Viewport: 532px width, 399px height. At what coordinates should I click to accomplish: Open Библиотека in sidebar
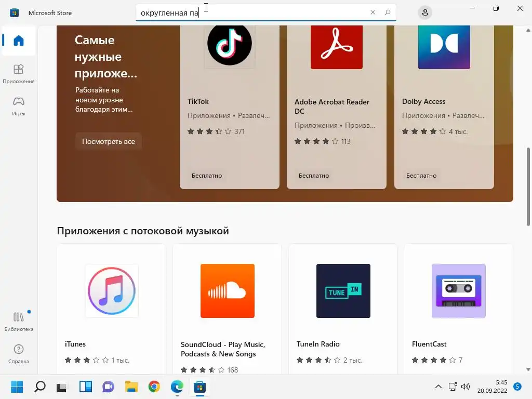(x=19, y=321)
